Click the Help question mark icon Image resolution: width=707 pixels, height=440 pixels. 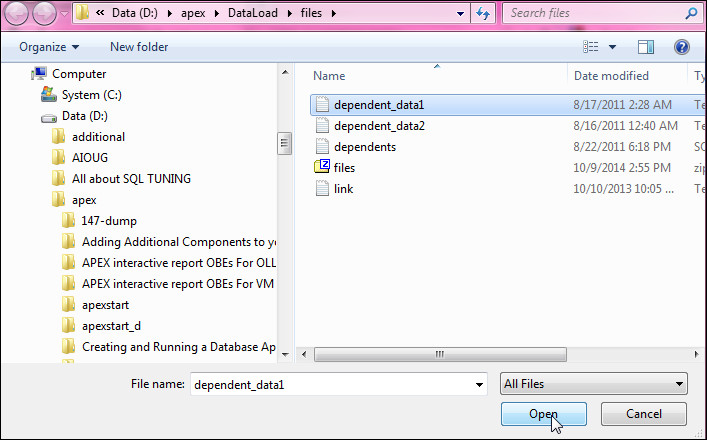682,47
